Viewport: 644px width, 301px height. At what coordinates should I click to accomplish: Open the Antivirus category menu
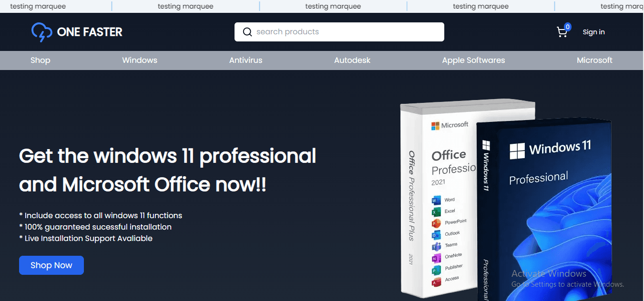coord(245,60)
